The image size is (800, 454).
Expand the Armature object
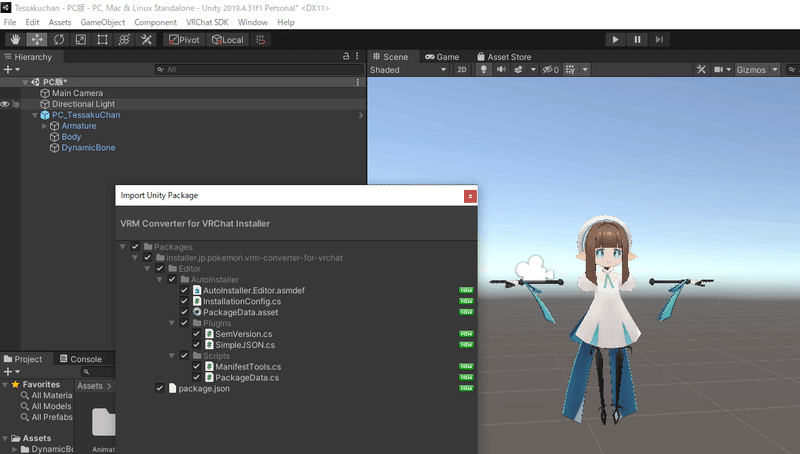point(44,126)
